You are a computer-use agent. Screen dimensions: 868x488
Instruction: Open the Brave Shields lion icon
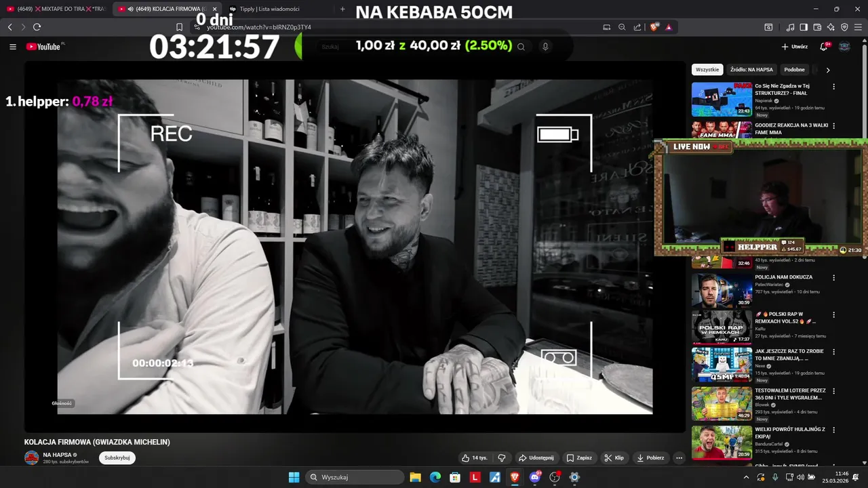[654, 27]
